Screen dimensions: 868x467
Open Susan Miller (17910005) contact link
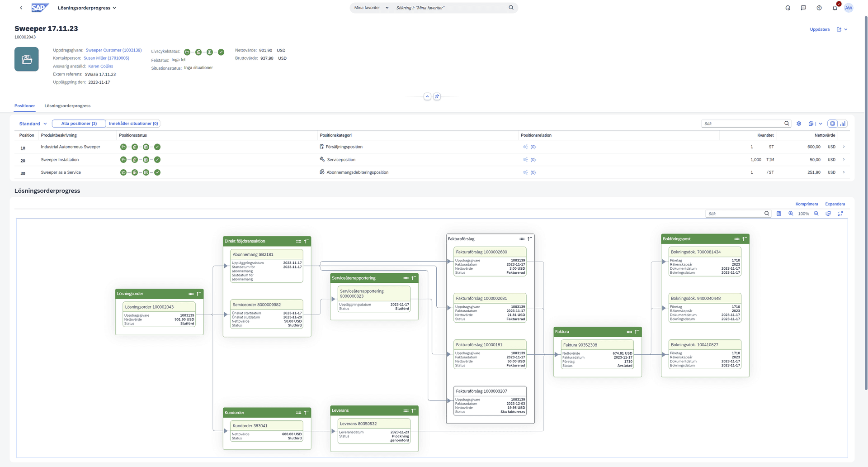pyautogui.click(x=106, y=58)
